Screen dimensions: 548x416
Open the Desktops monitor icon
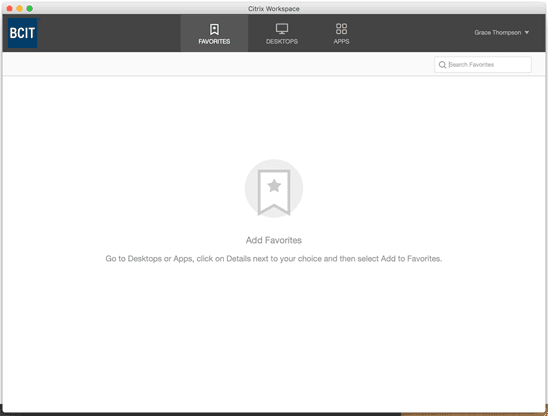click(282, 29)
